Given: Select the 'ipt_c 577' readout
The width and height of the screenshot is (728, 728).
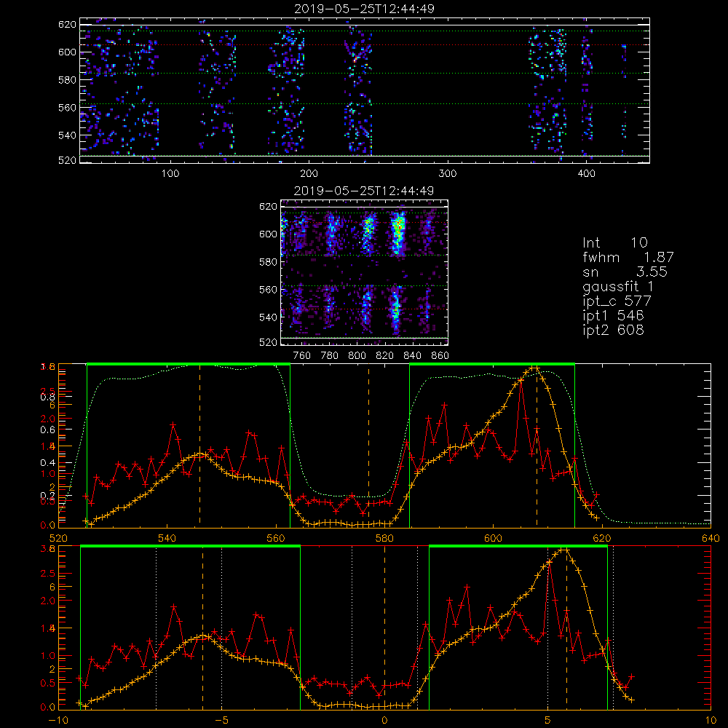Looking at the screenshot, I should click(617, 301).
